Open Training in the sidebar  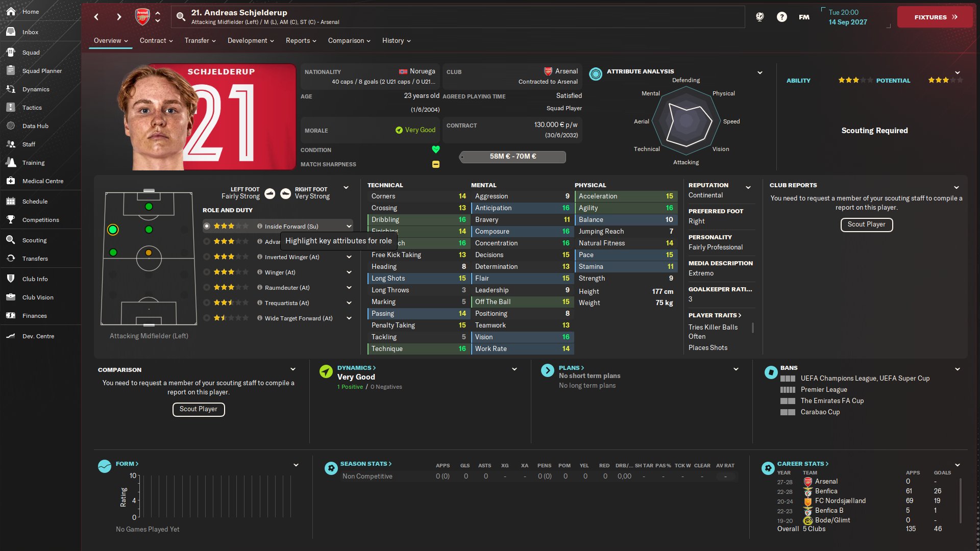coord(33,162)
